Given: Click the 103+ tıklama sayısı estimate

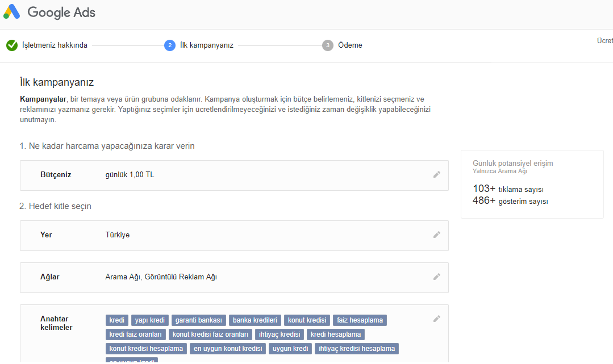Looking at the screenshot, I should pos(508,189).
